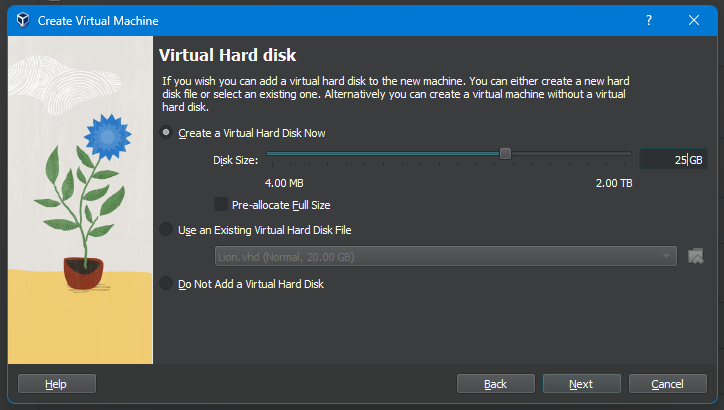Click the 4.00 MB minimum size label
The image size is (724, 410).
click(x=284, y=184)
